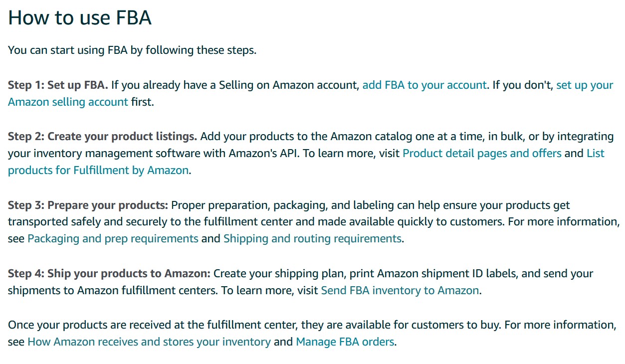This screenshot has height=364, width=625.
Task: Click bold 'Step 2: Create your product listings.' text
Action: point(103,136)
